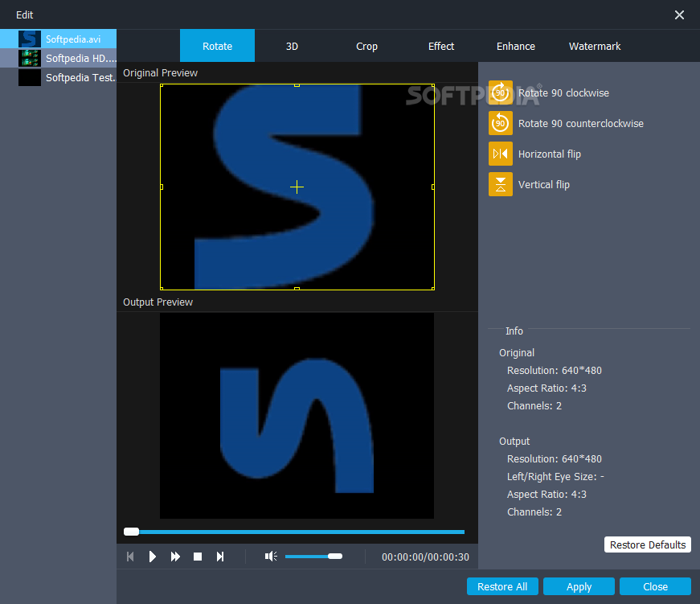
Task: Click the Rotate 90 clockwise label
Action: 563,93
